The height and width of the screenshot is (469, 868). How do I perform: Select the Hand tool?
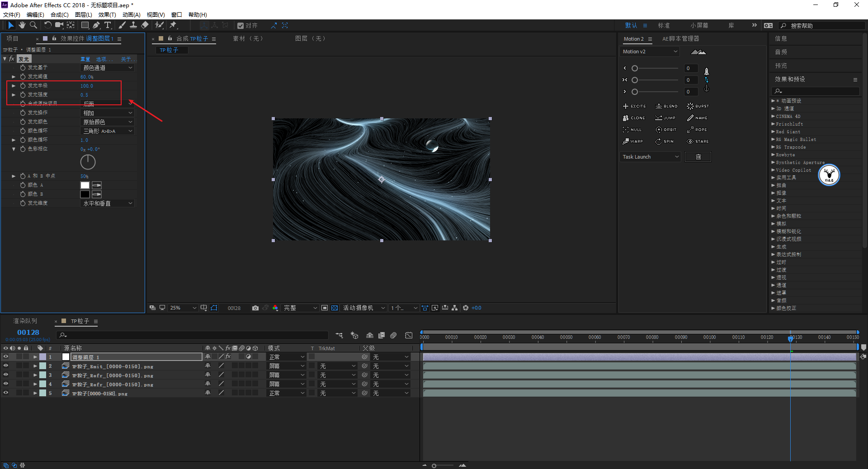pos(22,25)
